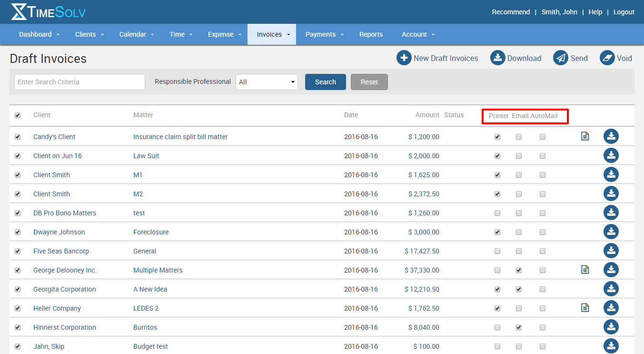
Task: Click the New Draft Invoices plus icon
Action: [x=404, y=58]
